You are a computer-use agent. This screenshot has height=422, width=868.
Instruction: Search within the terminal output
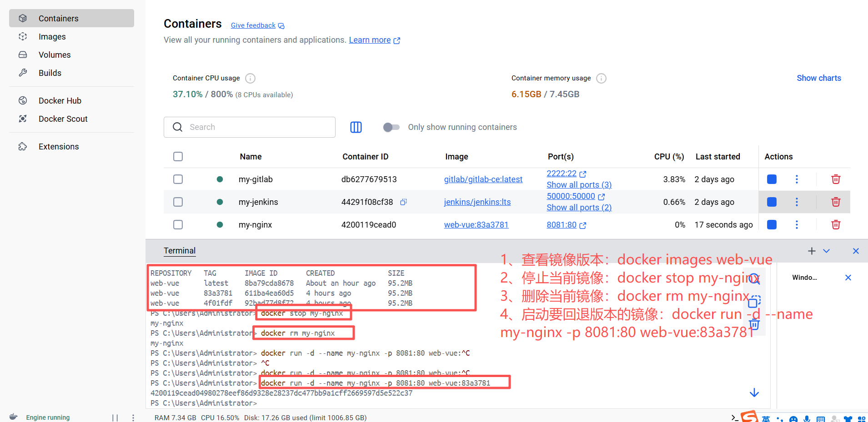click(x=754, y=278)
